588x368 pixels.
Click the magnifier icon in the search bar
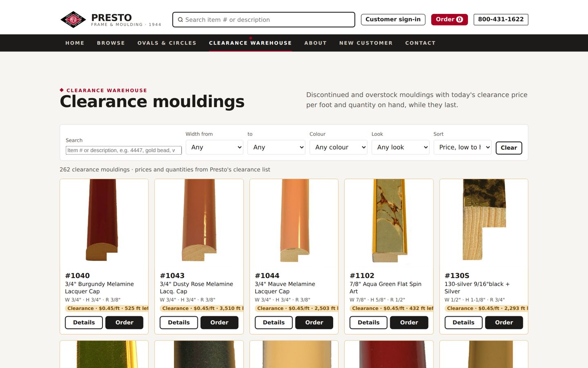180,20
